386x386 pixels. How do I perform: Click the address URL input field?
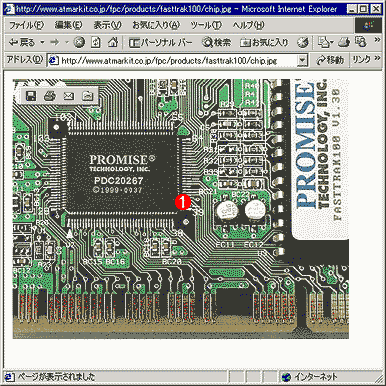[x=173, y=60]
